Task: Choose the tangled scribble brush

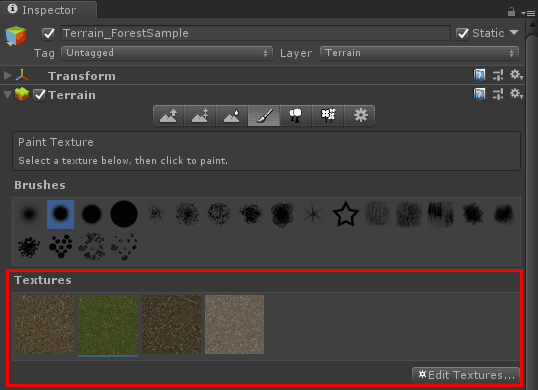Action: tap(251, 214)
